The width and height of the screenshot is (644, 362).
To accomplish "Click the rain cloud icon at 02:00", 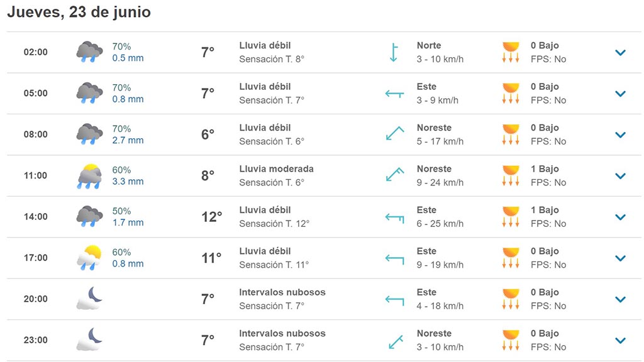I will coord(89,52).
